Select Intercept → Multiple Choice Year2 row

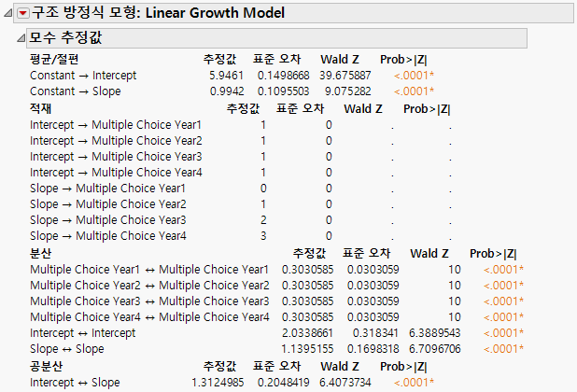point(116,141)
